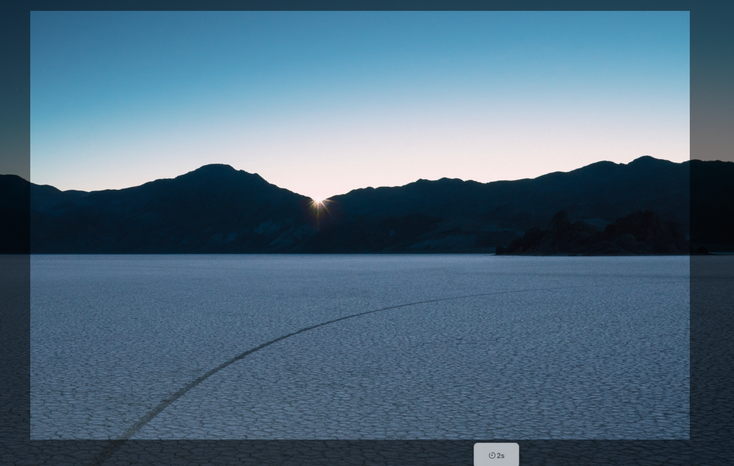Screen dimensions: 734x466
Task: Click the 2s timer delay button
Action: 496,455
